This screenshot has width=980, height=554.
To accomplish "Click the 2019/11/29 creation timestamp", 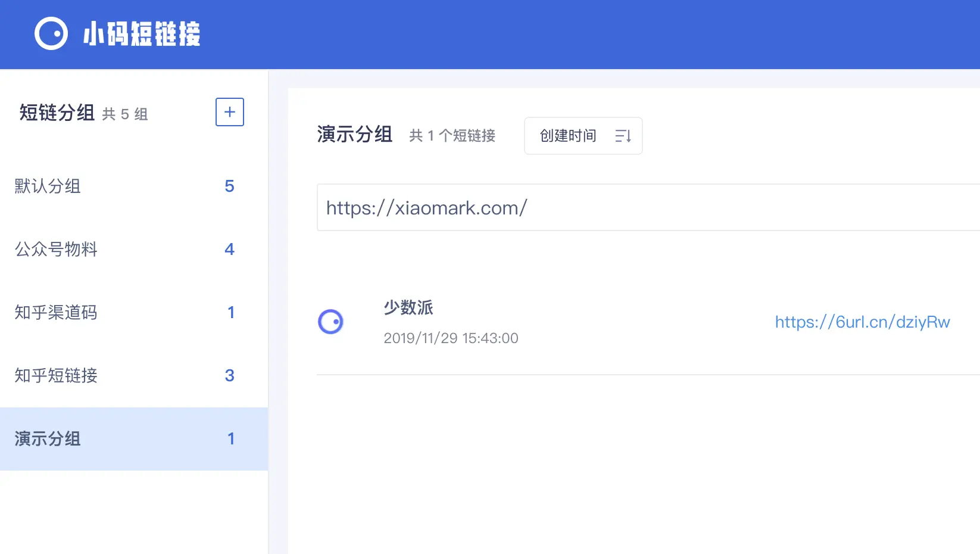I will point(451,338).
